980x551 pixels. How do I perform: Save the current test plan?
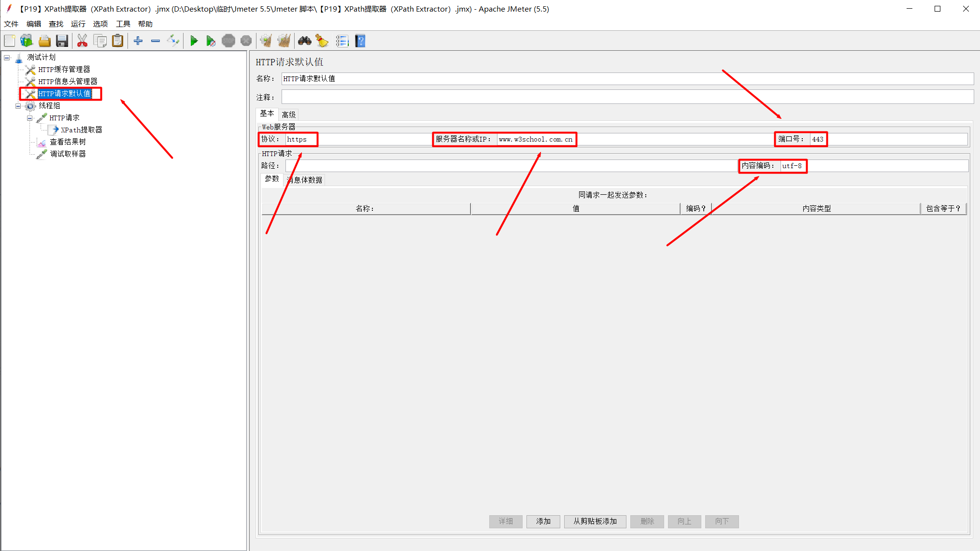point(62,41)
